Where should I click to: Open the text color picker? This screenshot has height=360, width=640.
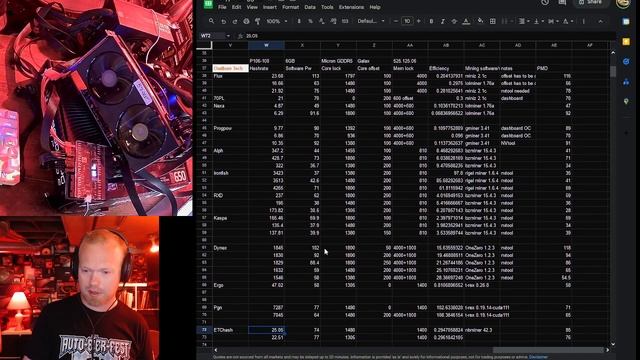point(466,21)
